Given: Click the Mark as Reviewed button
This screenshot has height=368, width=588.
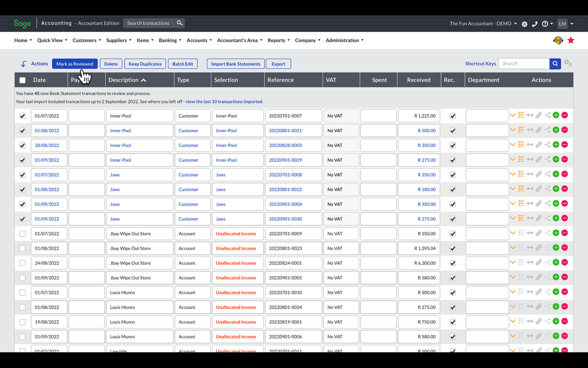Looking at the screenshot, I should pos(75,64).
